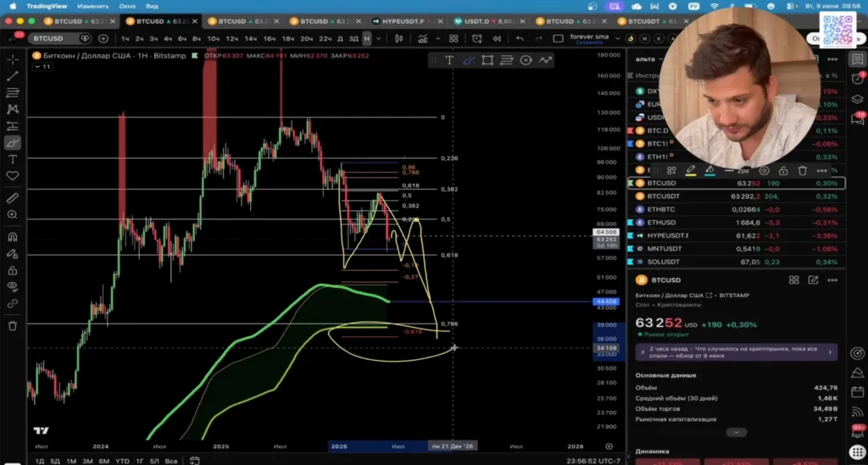Image resolution: width=868 pixels, height=465 pixels.
Task: Click the floating toolbar text T icon
Action: (x=449, y=60)
